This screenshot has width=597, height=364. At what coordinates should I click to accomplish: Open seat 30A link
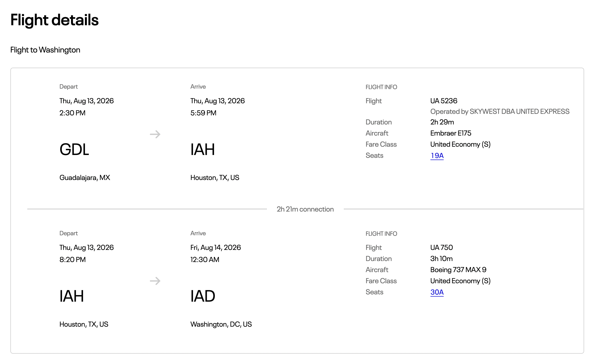[437, 292]
